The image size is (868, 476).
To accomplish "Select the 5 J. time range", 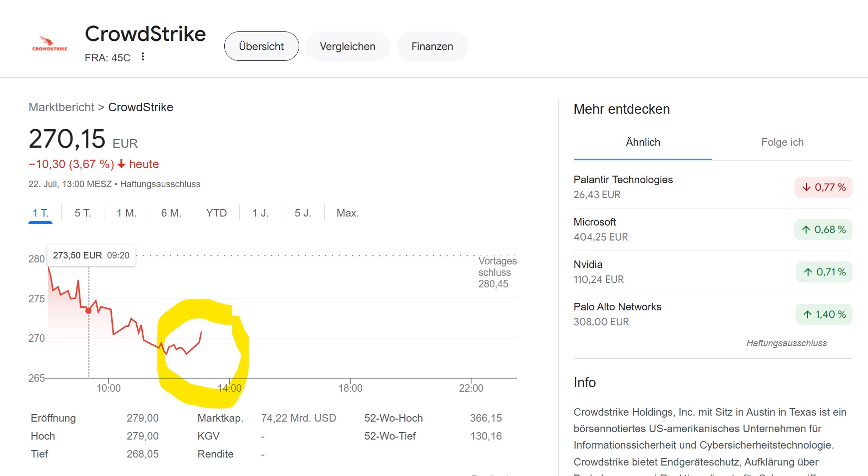I will (303, 213).
